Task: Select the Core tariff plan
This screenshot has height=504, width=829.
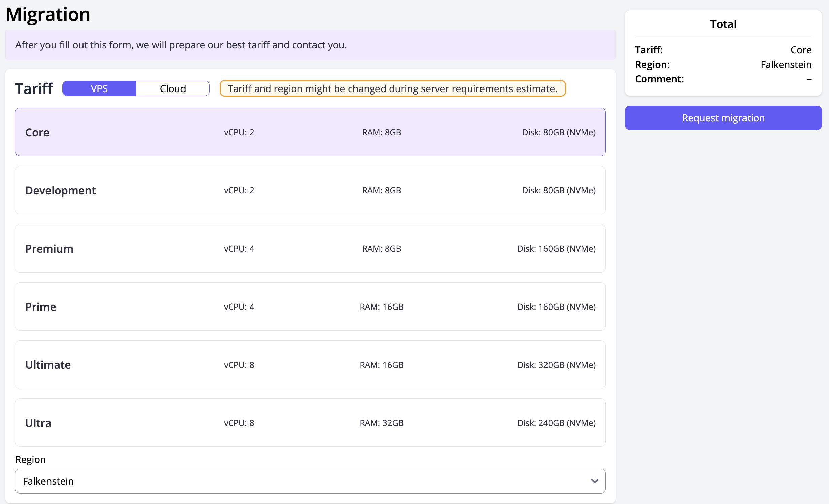Action: 310,132
